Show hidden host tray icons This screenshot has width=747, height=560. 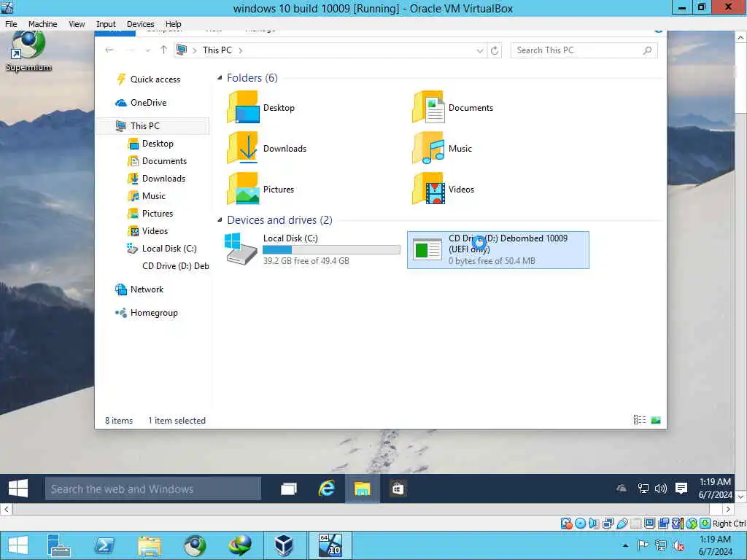point(625,545)
